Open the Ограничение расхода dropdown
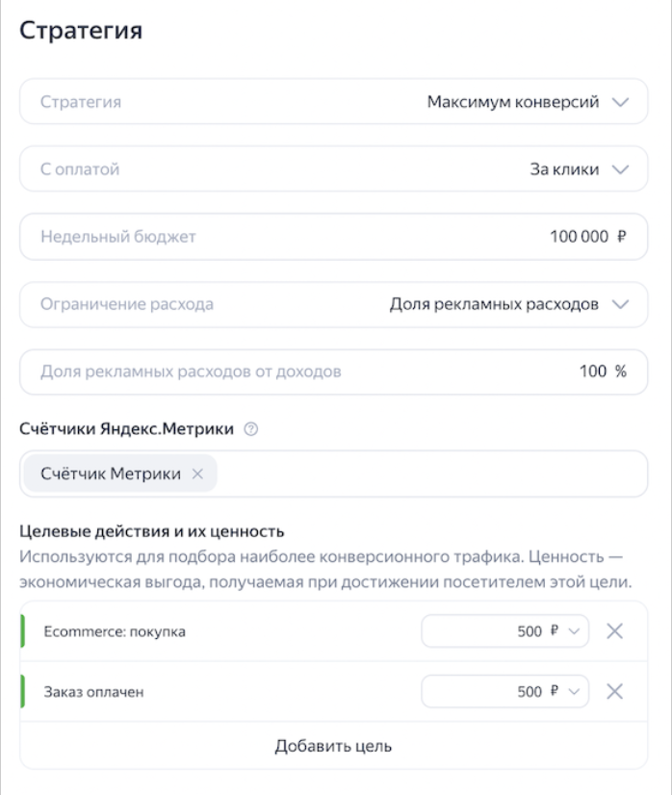Viewport: 672px width, 795px height. pyautogui.click(x=333, y=304)
